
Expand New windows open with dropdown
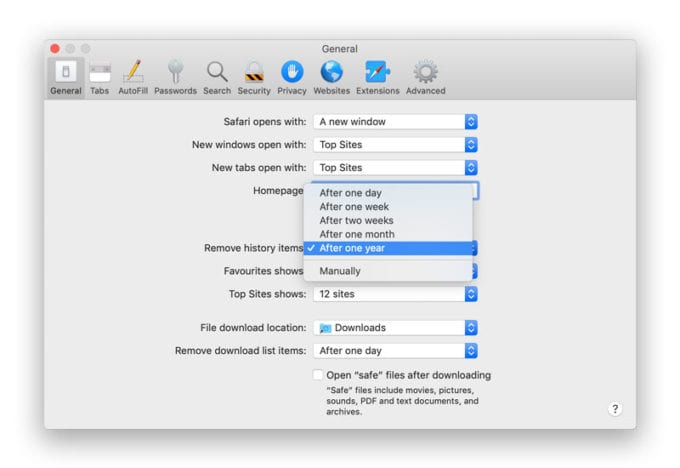coord(395,144)
